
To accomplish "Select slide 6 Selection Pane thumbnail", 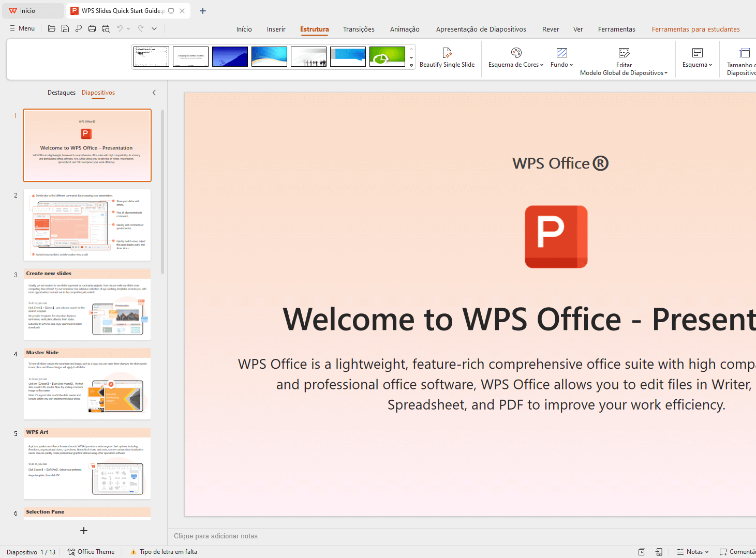I will 87,513.
